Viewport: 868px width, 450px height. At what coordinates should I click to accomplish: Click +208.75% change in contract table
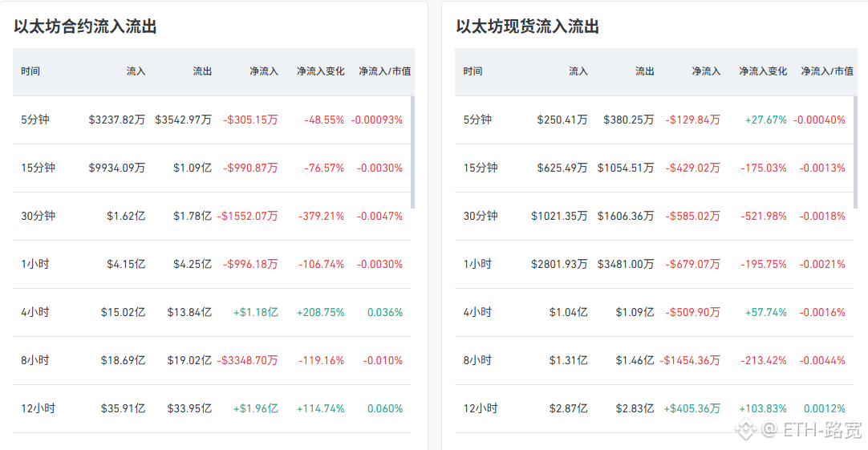[x=321, y=313]
